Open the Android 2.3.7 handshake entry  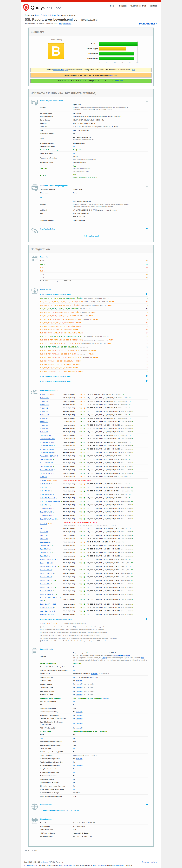pyautogui.click(x=44, y=394)
